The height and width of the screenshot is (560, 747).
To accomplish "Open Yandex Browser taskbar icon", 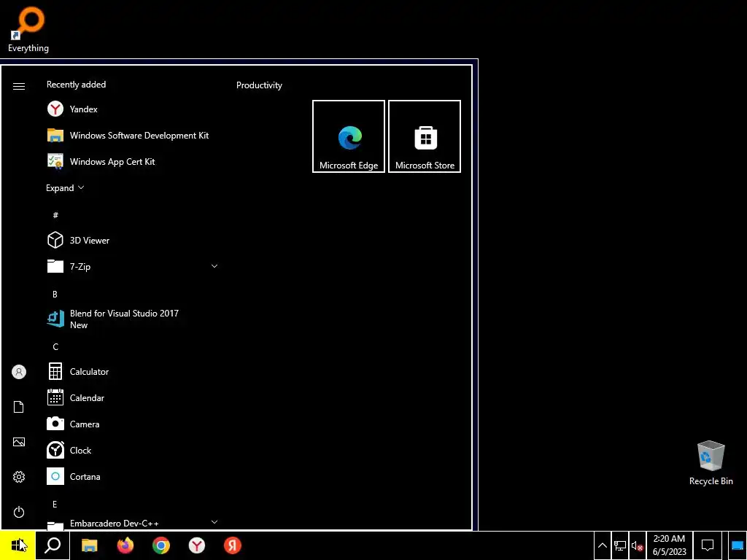I will pyautogui.click(x=197, y=545).
